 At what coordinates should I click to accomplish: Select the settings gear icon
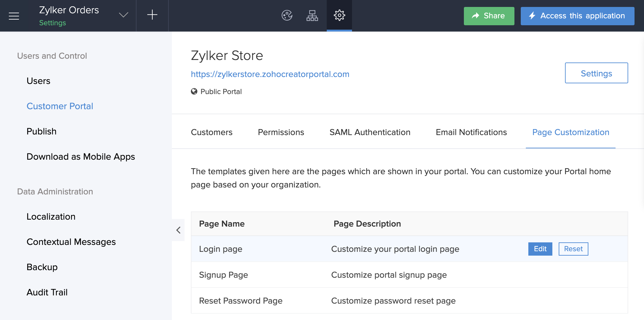coord(339,15)
